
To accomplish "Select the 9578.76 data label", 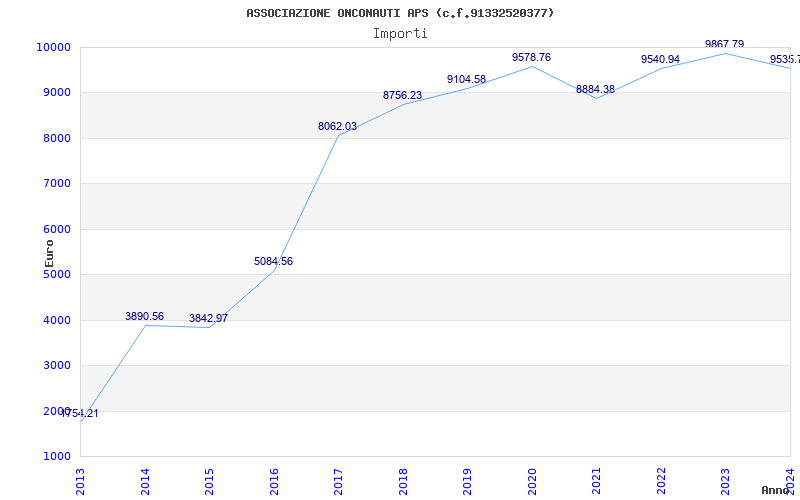I will click(532, 57).
